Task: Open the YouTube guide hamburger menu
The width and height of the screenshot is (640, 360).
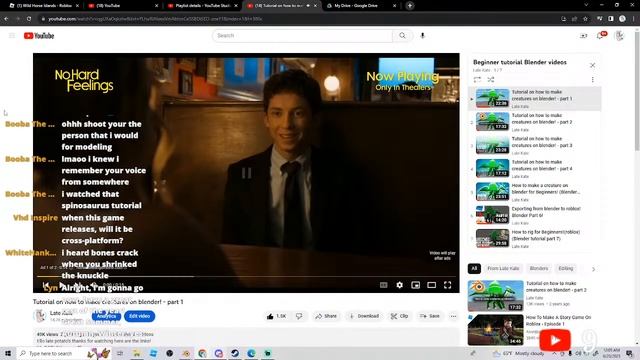Action: pos(12,36)
